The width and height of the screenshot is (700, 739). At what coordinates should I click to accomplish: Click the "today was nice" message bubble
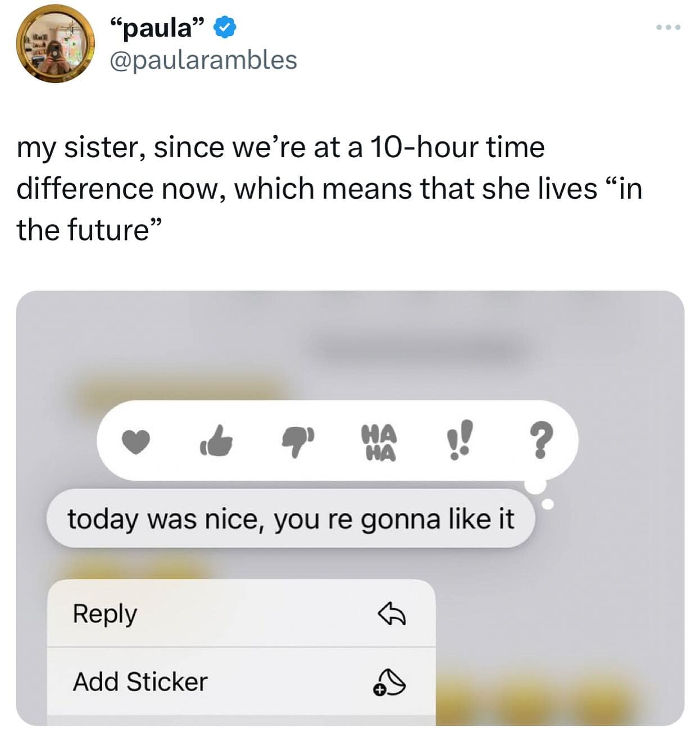290,518
